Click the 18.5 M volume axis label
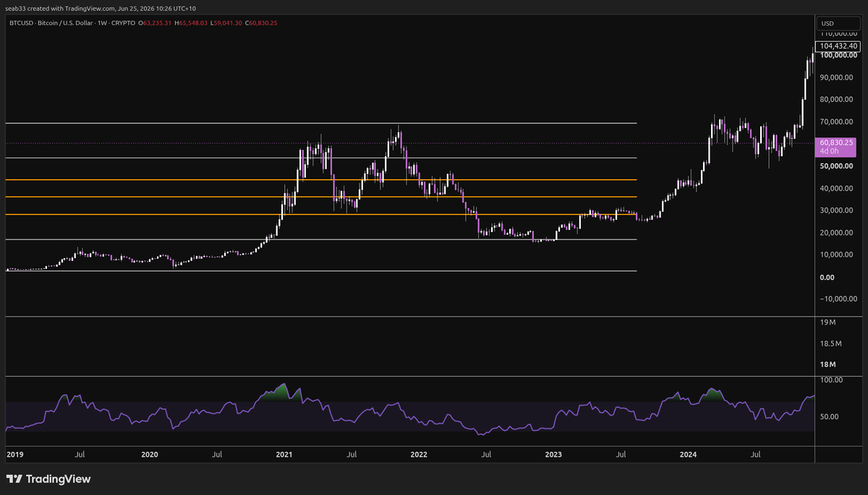868x495 pixels. (x=832, y=344)
